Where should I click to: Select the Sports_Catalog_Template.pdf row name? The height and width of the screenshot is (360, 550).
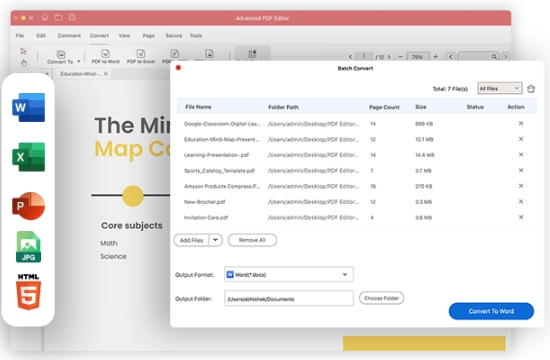[x=219, y=171]
